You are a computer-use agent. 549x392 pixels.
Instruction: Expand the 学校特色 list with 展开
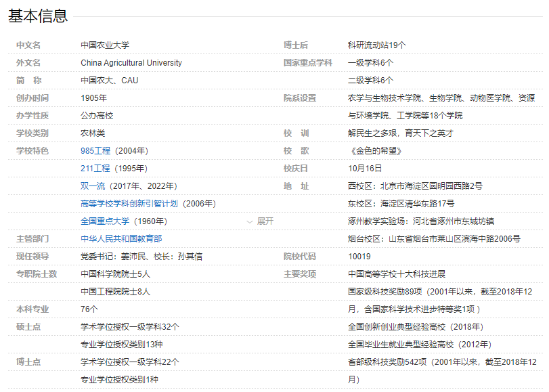pyautogui.click(x=261, y=221)
